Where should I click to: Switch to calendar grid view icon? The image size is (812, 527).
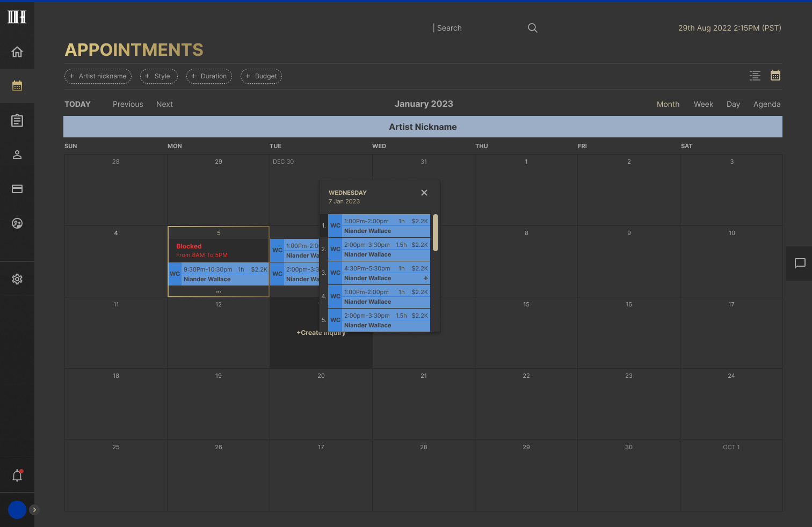775,75
